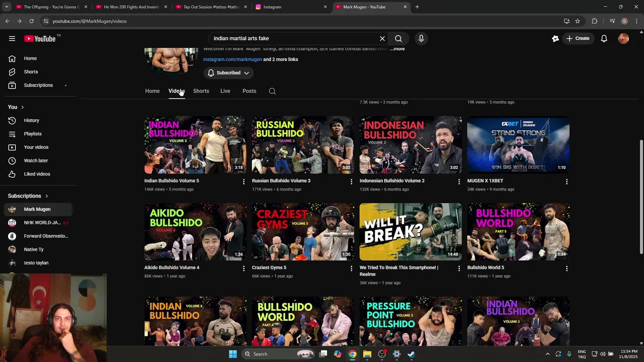Open History in the sidebar
The image size is (644, 362).
click(38, 120)
